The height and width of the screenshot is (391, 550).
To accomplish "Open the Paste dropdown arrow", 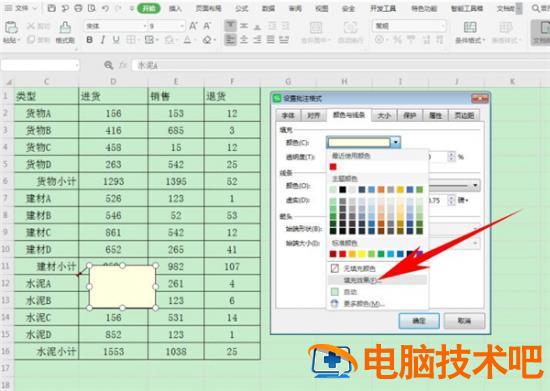I will coord(19,40).
